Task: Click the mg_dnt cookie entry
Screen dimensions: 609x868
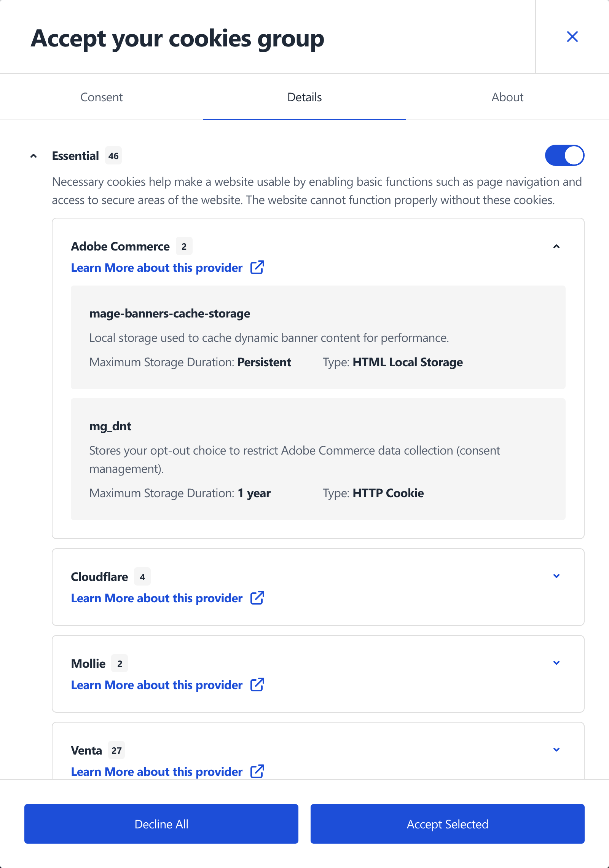Action: pos(318,459)
